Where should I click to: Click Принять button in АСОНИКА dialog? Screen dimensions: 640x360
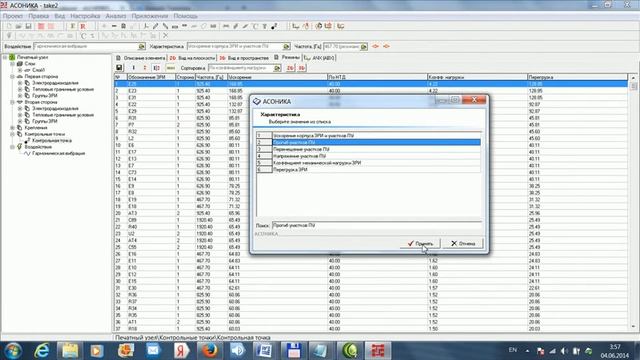420,243
